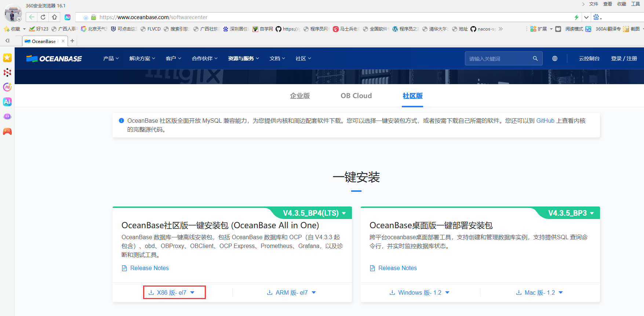Expand the 合作伙伴 menu
The image size is (644, 316).
204,58
